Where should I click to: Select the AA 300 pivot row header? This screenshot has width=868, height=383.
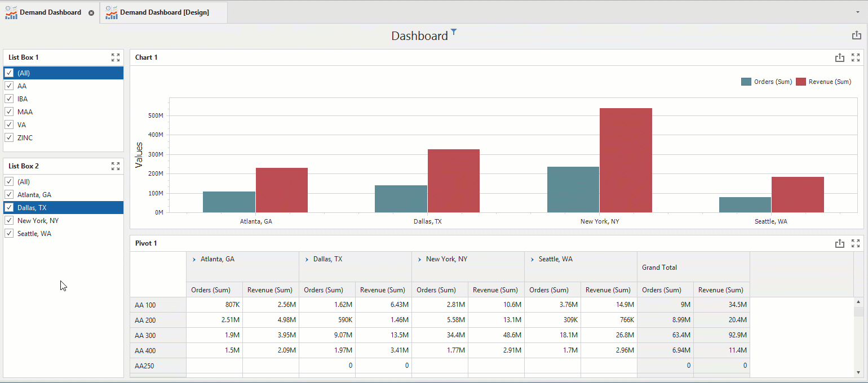point(158,336)
